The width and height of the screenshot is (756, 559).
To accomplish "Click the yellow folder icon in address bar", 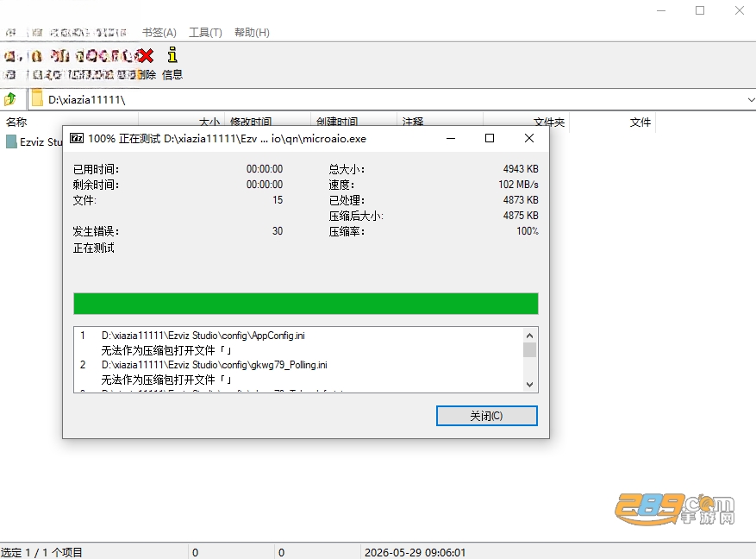I will (37, 99).
